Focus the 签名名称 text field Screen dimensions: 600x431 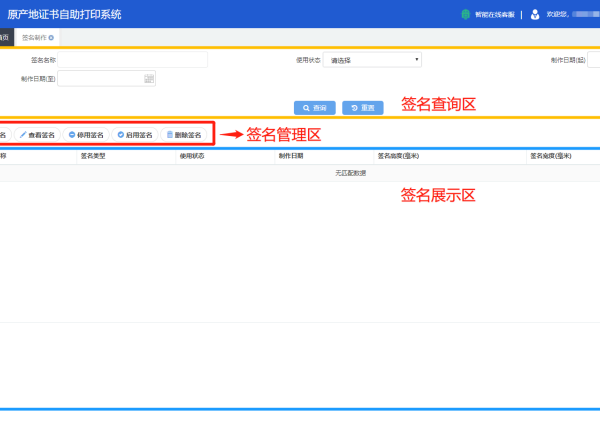point(132,60)
